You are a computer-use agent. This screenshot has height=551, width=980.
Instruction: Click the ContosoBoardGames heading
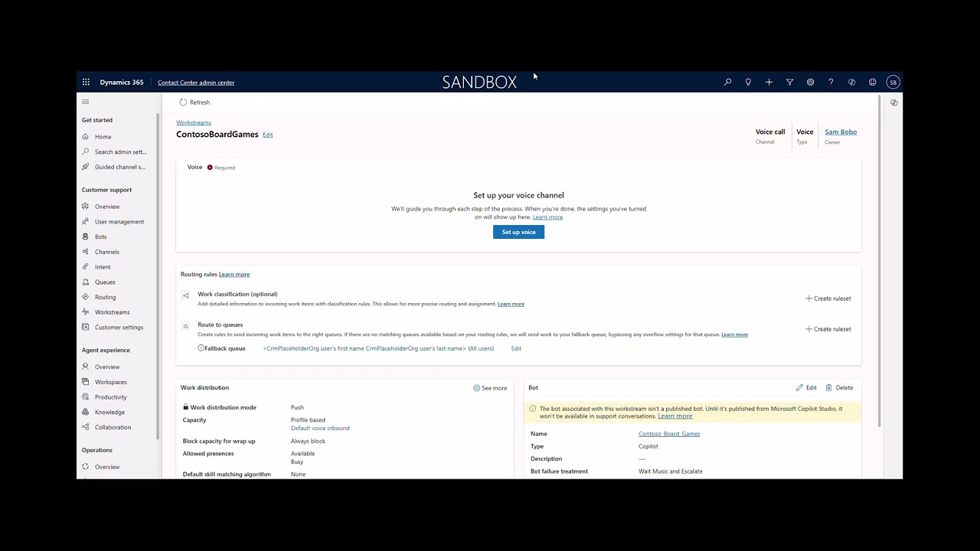[217, 134]
